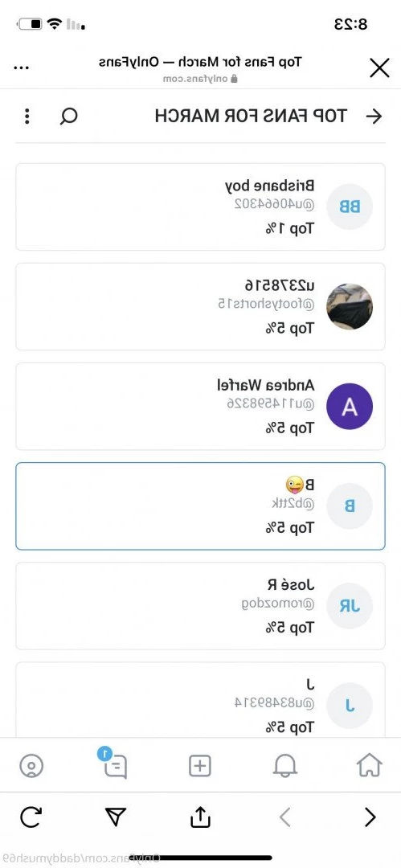401x868 pixels.
Task: Open the vertical three-dot options menu
Action: pyautogui.click(x=27, y=117)
